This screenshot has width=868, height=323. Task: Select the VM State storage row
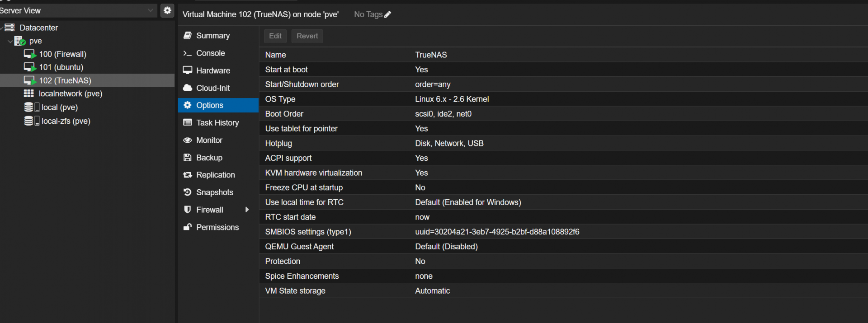click(x=564, y=291)
